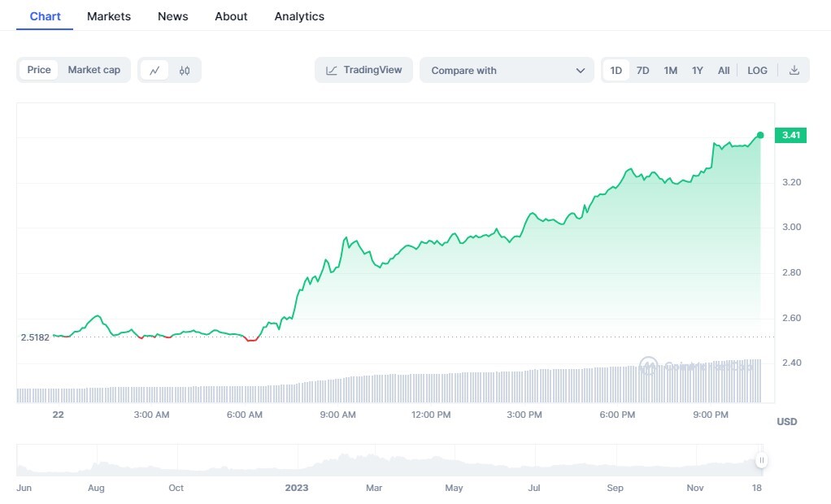This screenshot has height=504, width=831.
Task: Expand the Compare with dropdown
Action: tap(507, 70)
